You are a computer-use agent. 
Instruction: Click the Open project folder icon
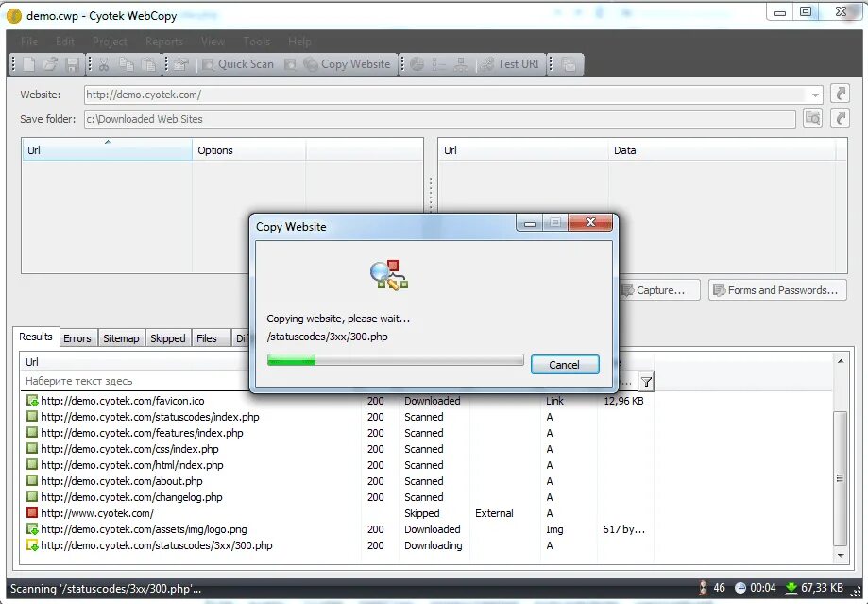[50, 64]
